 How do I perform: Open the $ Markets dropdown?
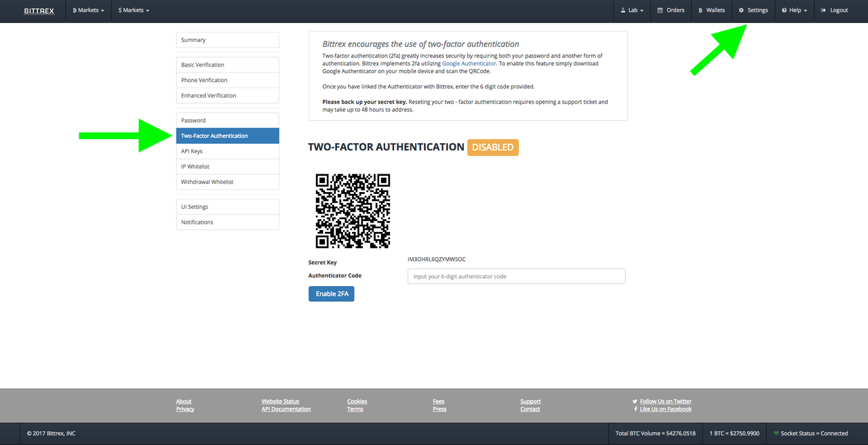[x=133, y=10]
